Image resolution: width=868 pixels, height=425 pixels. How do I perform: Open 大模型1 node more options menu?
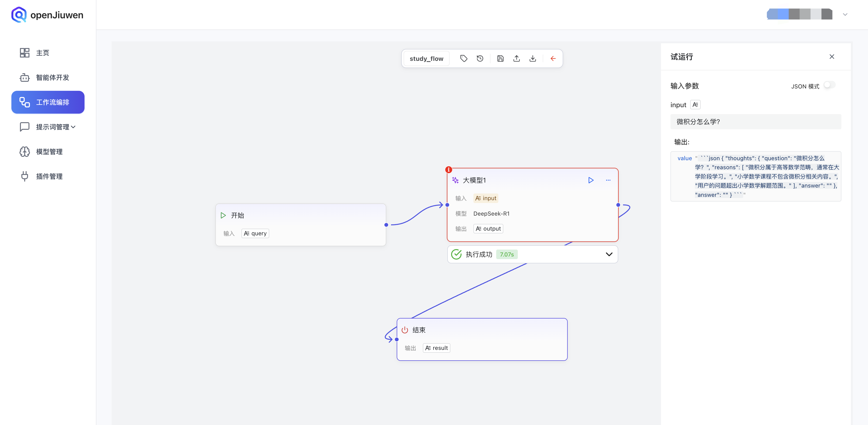[608, 180]
